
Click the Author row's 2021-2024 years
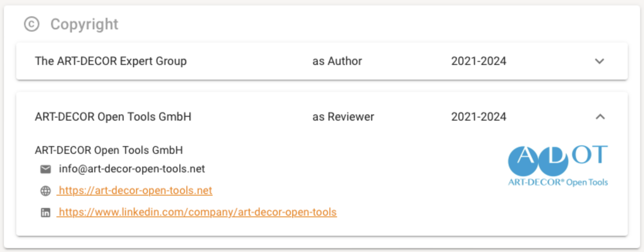click(x=479, y=61)
